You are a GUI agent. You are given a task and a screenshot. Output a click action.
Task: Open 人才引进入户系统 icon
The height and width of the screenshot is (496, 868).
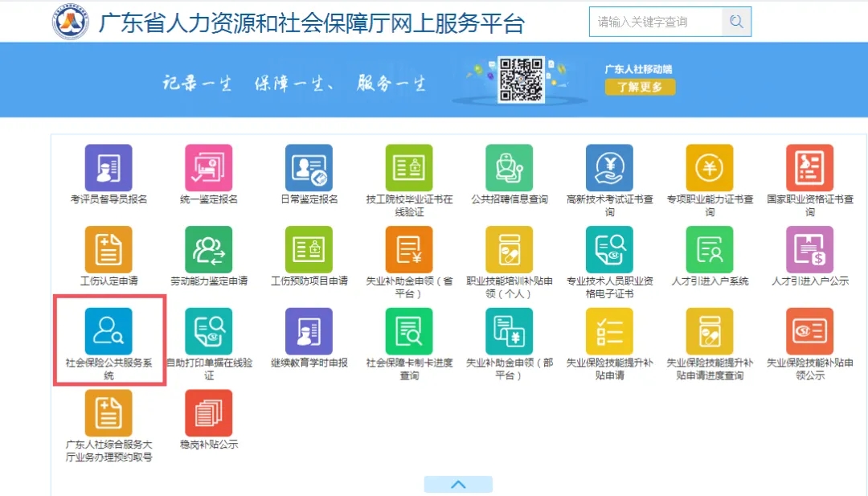click(710, 250)
